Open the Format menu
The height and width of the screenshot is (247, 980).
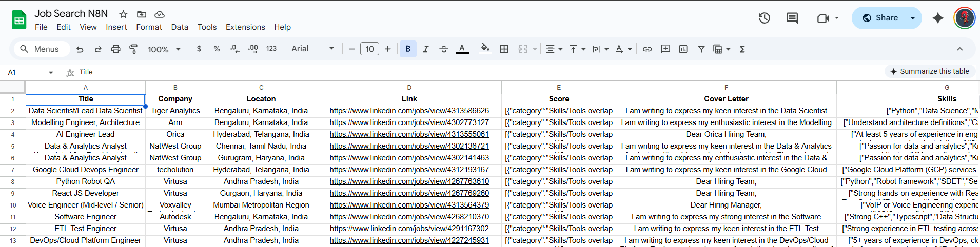(x=149, y=27)
